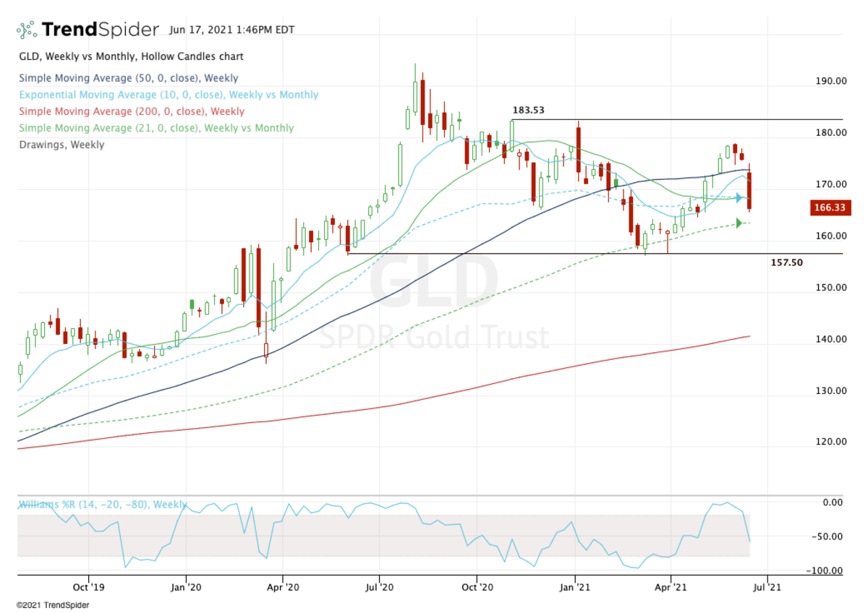Click the Oct '20 date axis label

[x=477, y=587]
